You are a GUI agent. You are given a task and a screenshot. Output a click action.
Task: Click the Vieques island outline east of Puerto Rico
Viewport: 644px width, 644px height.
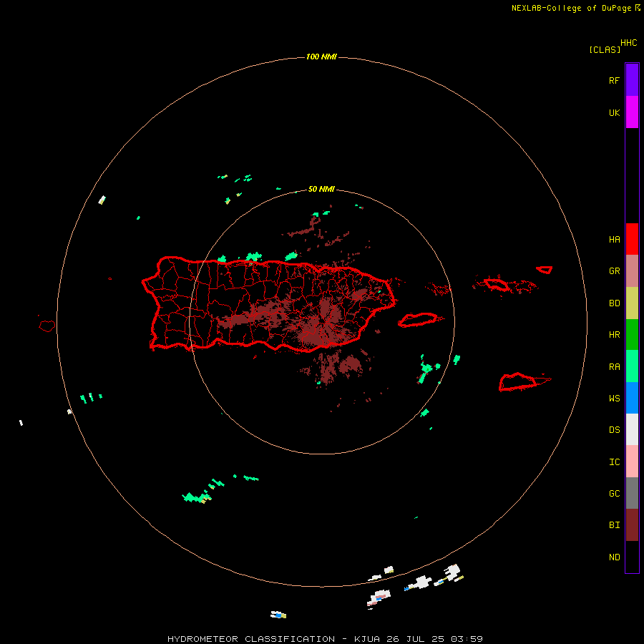tap(419, 320)
